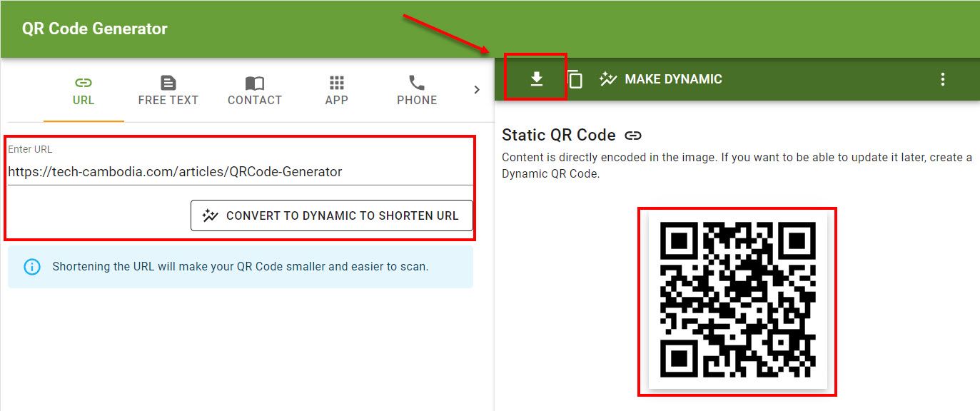This screenshot has width=980, height=411.
Task: Switch to the App tab
Action: tap(336, 91)
